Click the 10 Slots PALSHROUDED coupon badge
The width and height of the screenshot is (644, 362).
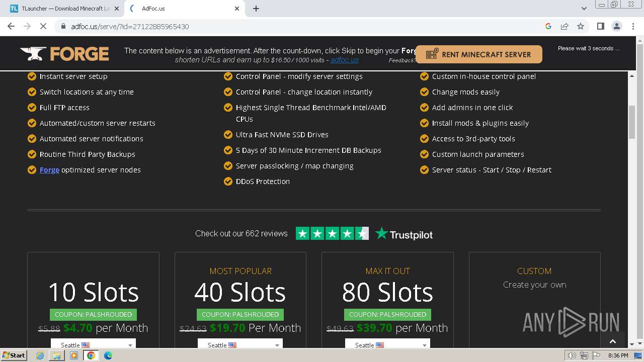[93, 314]
